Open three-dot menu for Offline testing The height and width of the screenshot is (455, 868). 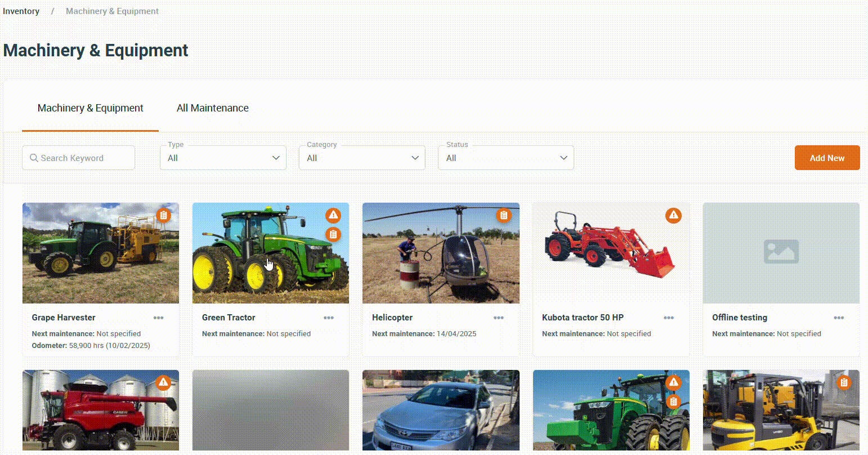(x=839, y=318)
